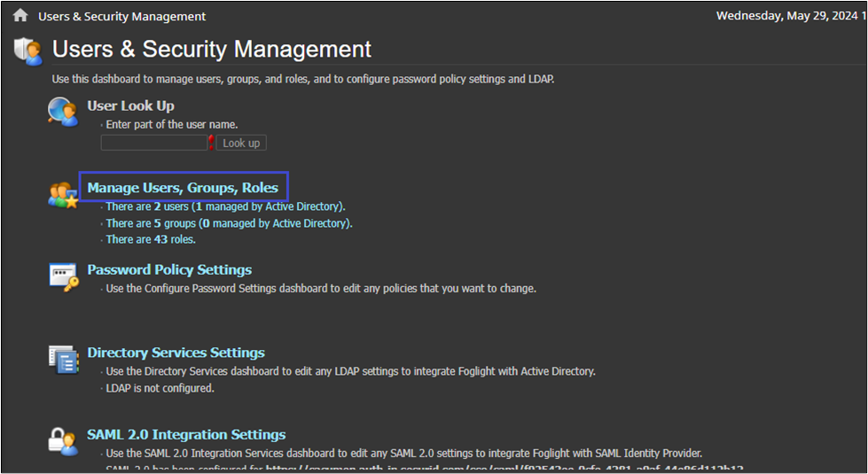Focus the user name input field
868x474 pixels.
point(153,143)
